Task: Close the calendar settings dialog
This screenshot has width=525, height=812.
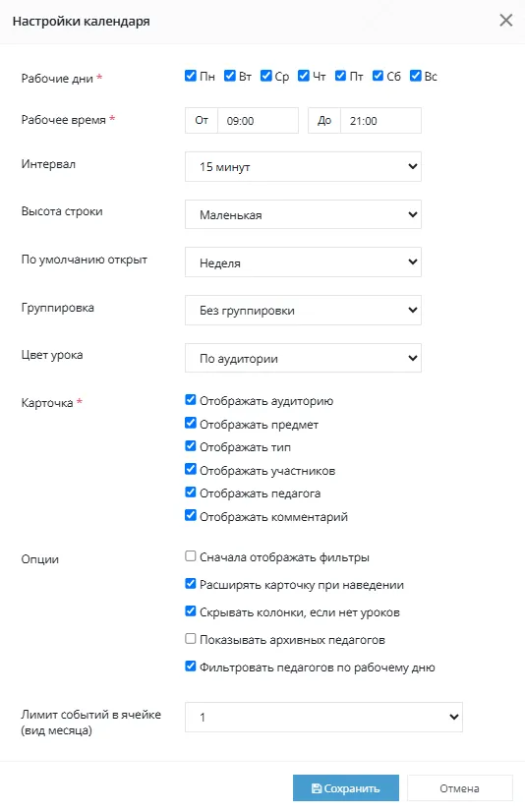Action: 506,21
